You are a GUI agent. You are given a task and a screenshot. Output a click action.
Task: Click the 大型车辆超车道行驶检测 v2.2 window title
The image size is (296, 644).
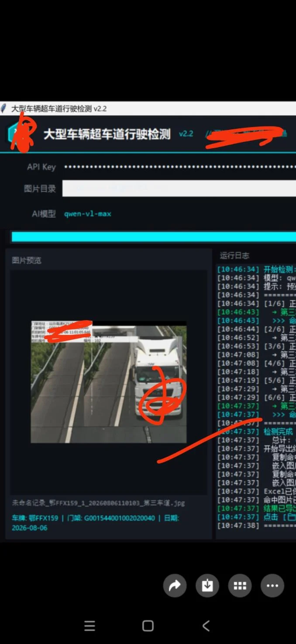(59, 108)
